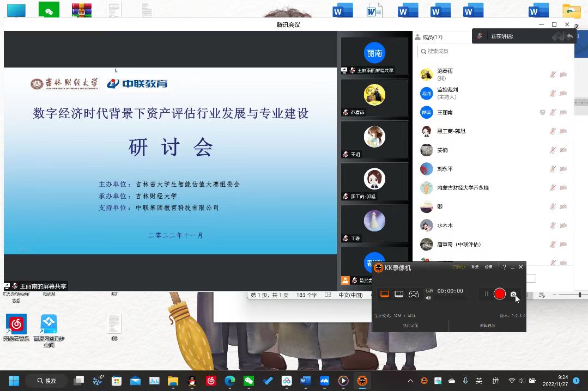Viewport: 588px width, 391px height.
Task: Open WeChat from the Windows taskbar
Action: (248, 381)
